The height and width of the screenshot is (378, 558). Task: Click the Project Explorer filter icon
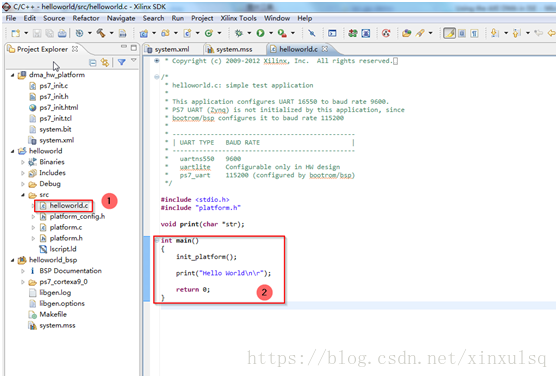click(x=122, y=63)
